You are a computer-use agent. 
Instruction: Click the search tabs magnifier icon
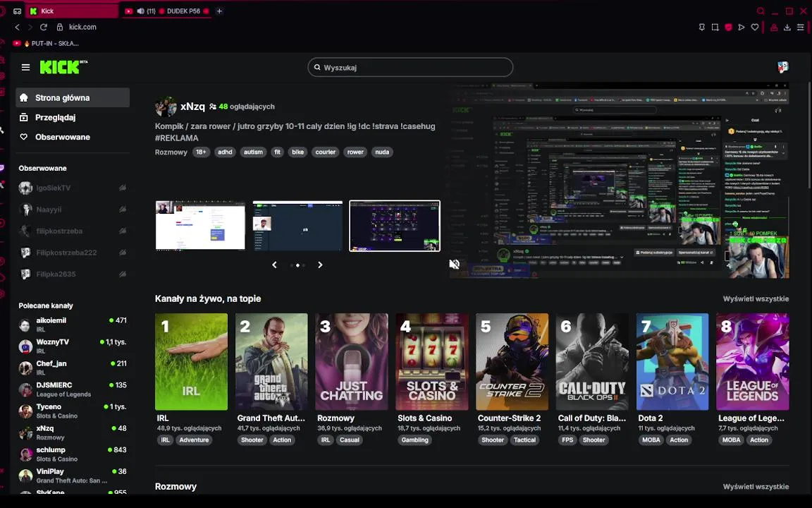pyautogui.click(x=761, y=11)
